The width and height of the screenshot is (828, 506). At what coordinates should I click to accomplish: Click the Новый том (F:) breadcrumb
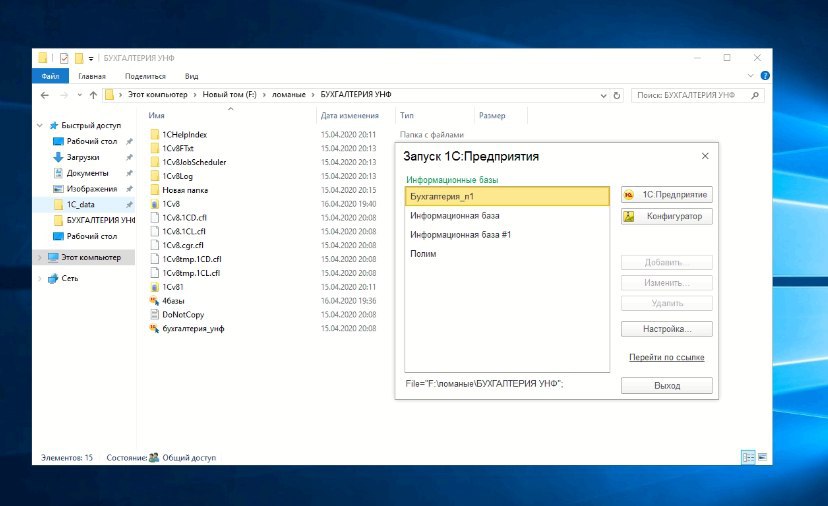(x=229, y=95)
